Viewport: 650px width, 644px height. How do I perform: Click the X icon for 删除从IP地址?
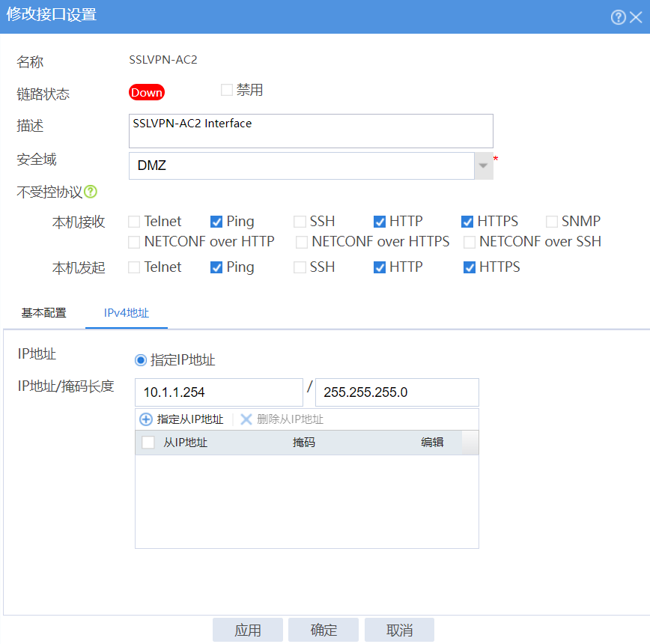click(x=246, y=419)
